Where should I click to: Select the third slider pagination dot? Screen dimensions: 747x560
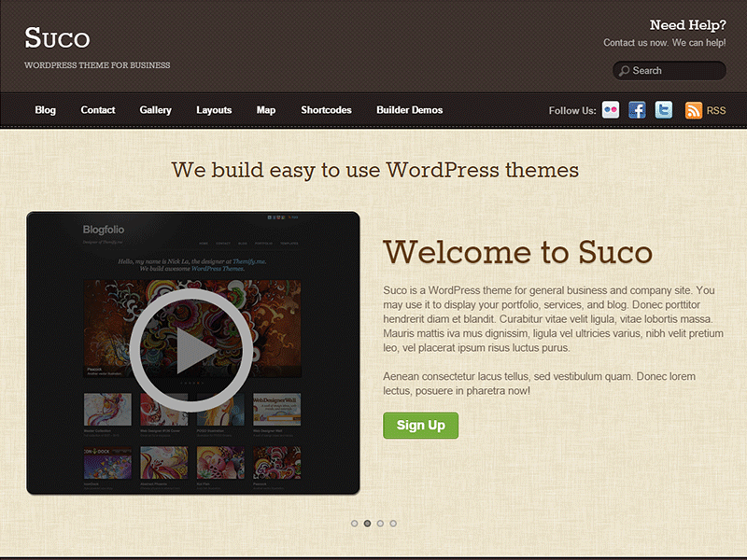coord(381,524)
